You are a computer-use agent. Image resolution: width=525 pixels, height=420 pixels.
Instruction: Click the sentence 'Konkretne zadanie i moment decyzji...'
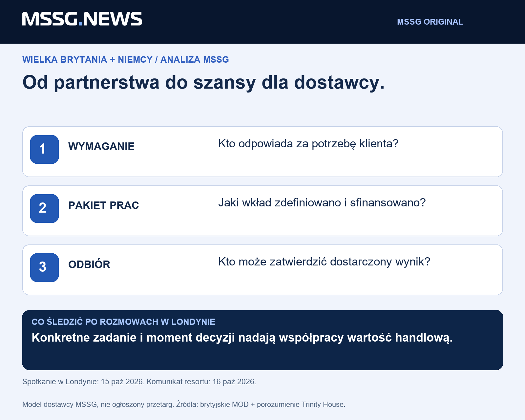pos(242,338)
